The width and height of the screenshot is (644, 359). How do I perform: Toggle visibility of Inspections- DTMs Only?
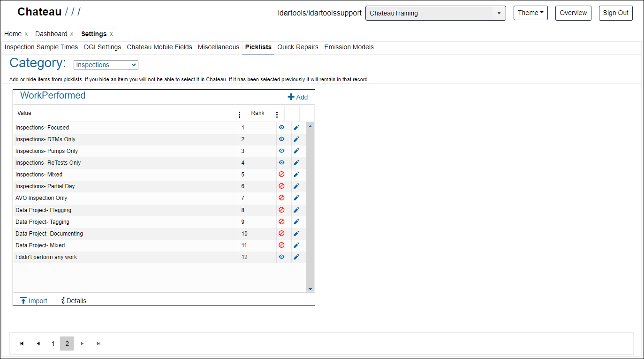click(281, 139)
